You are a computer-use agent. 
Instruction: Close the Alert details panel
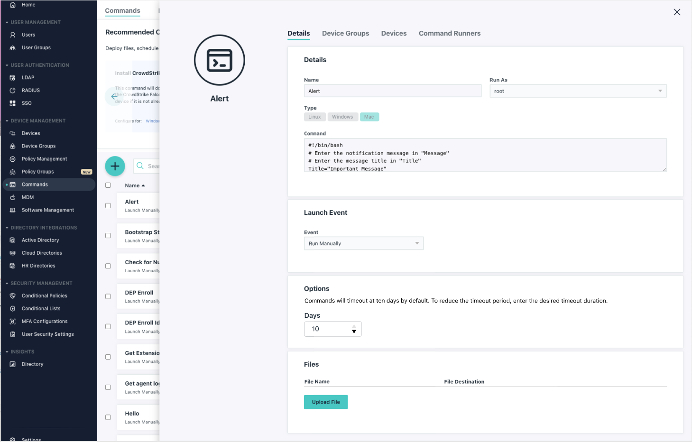[674, 12]
